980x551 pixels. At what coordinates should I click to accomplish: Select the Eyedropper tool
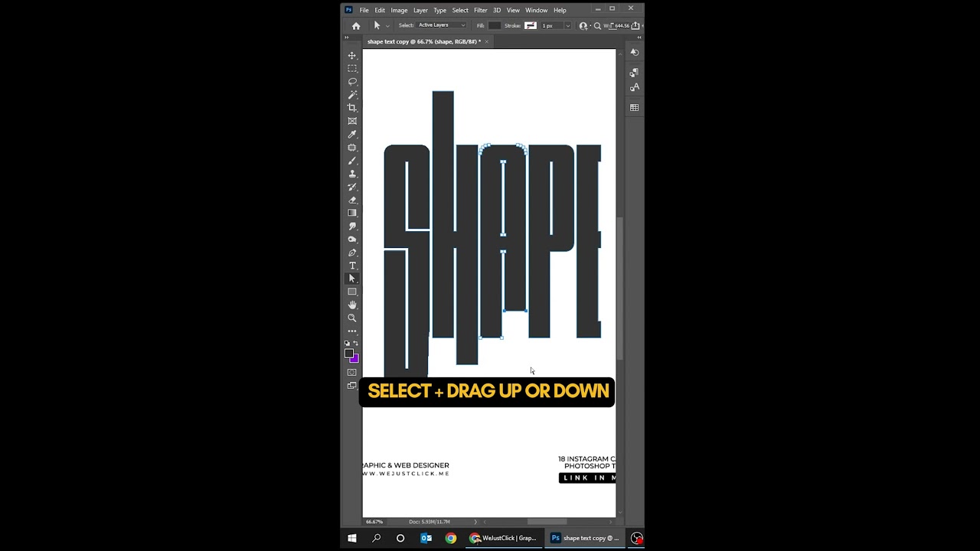pos(352,134)
